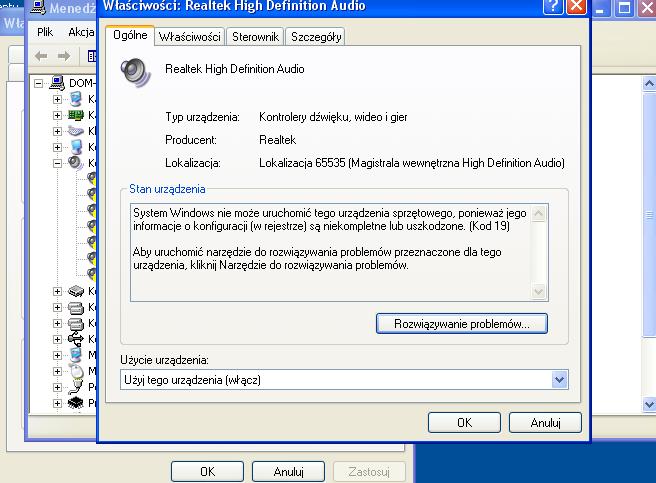Minimize the Device Manager window

601,8
